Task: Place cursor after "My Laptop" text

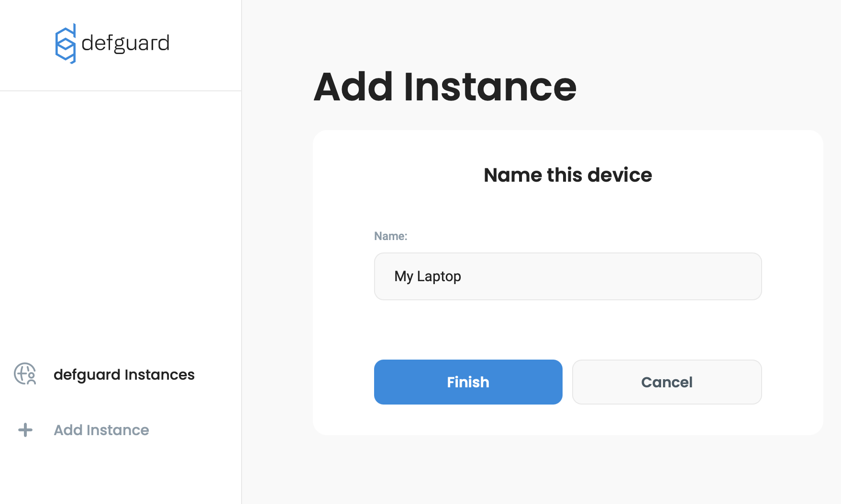Action: [x=462, y=276]
